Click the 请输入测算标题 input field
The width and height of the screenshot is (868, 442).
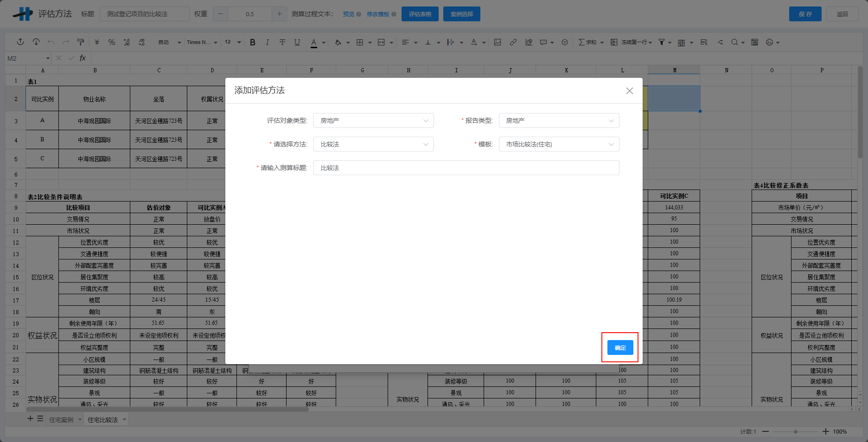[x=466, y=168]
